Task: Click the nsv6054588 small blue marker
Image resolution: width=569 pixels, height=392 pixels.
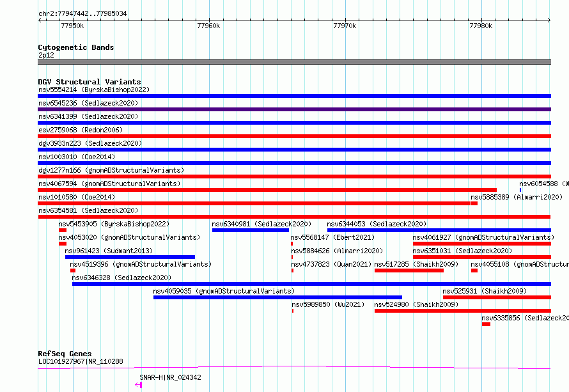Action: tap(520, 190)
